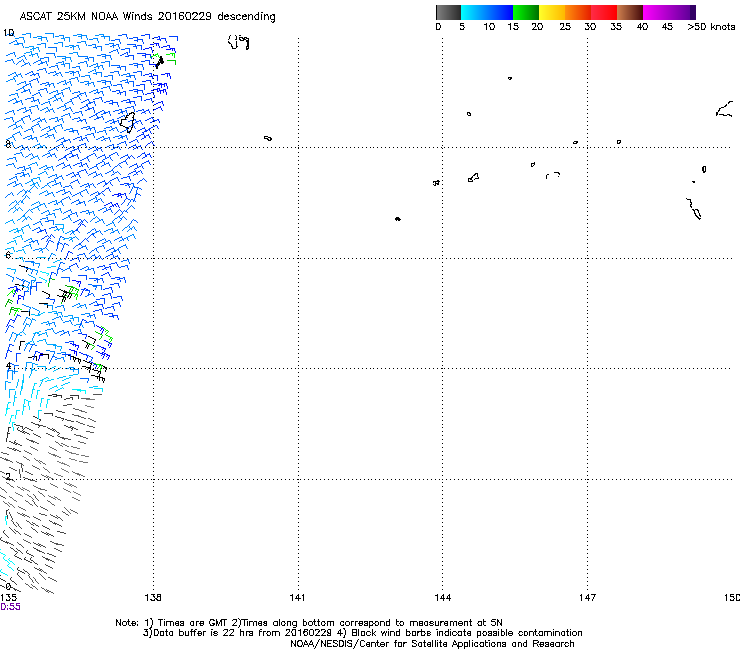The image size is (740, 650).
Task: Click the latitude label 4
Action: point(8,366)
